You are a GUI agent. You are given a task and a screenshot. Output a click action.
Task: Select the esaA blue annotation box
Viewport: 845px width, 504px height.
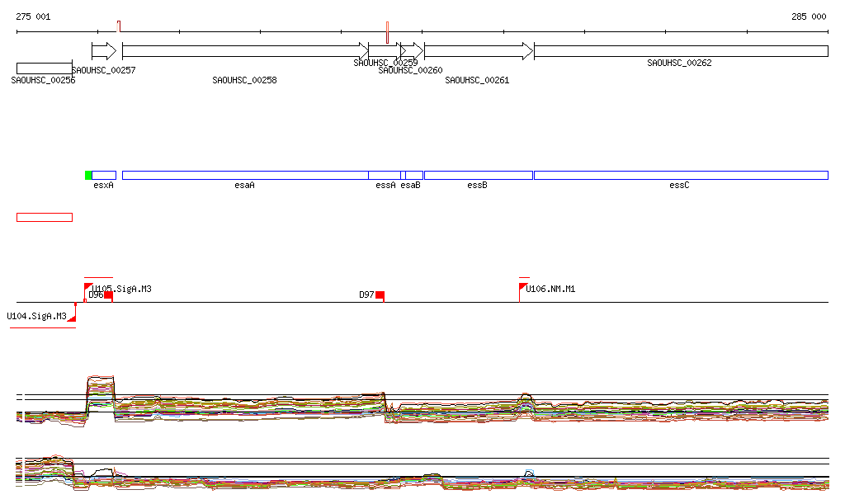(244, 175)
